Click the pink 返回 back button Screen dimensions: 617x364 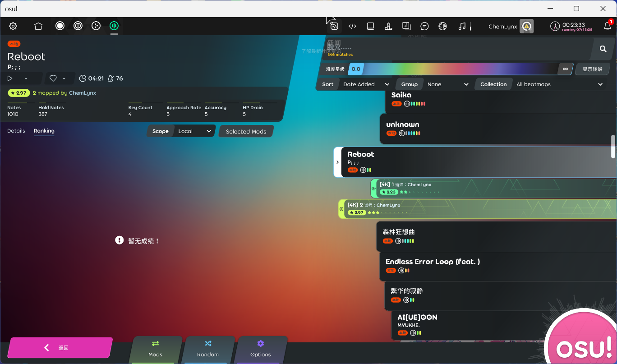(x=60, y=348)
